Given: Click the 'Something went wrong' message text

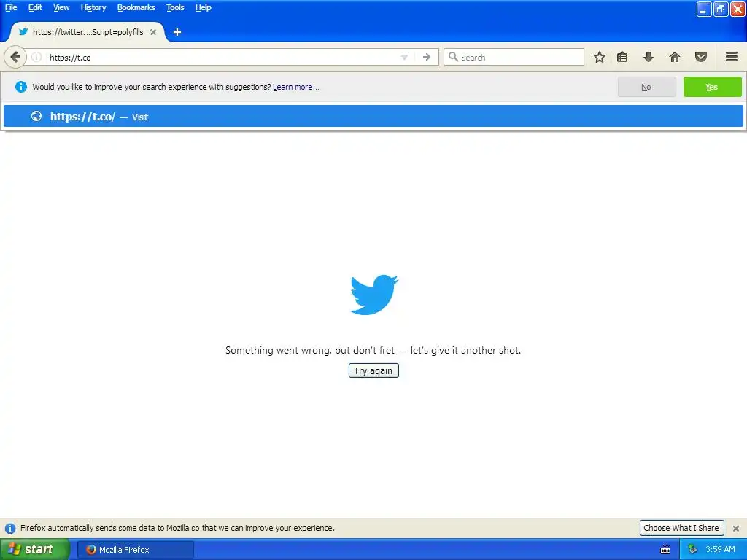Looking at the screenshot, I should click(373, 351).
